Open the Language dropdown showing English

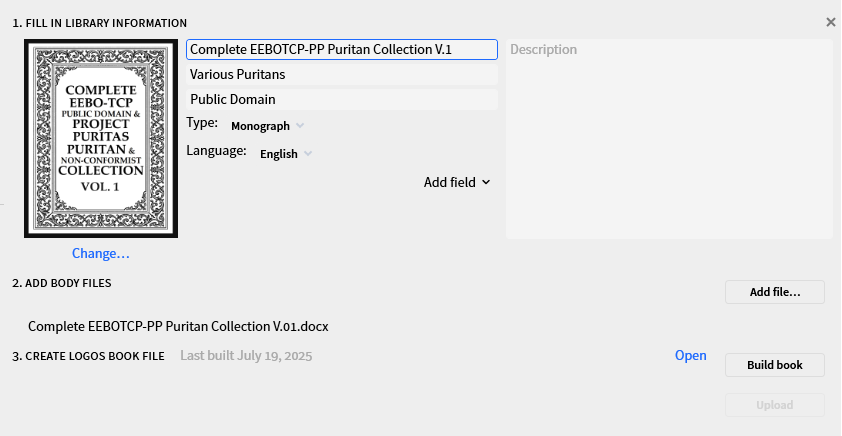[x=286, y=154]
